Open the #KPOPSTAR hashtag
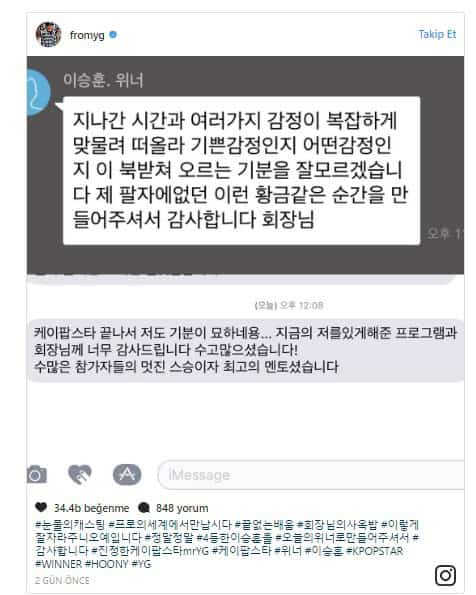 coord(374,551)
